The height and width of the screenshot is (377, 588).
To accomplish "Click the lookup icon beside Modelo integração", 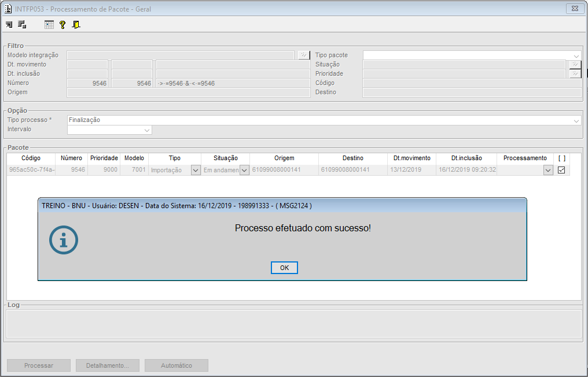I will coord(304,55).
